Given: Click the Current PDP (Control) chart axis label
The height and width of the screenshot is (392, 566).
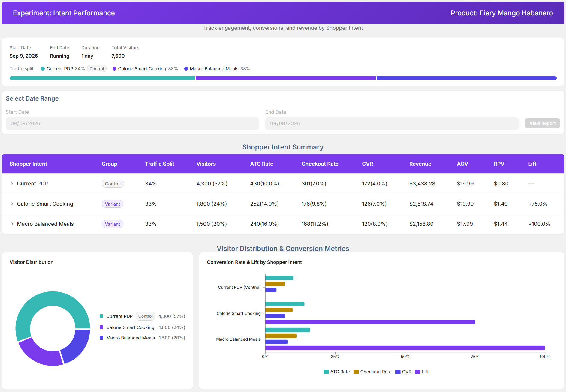Looking at the screenshot, I should [x=239, y=287].
